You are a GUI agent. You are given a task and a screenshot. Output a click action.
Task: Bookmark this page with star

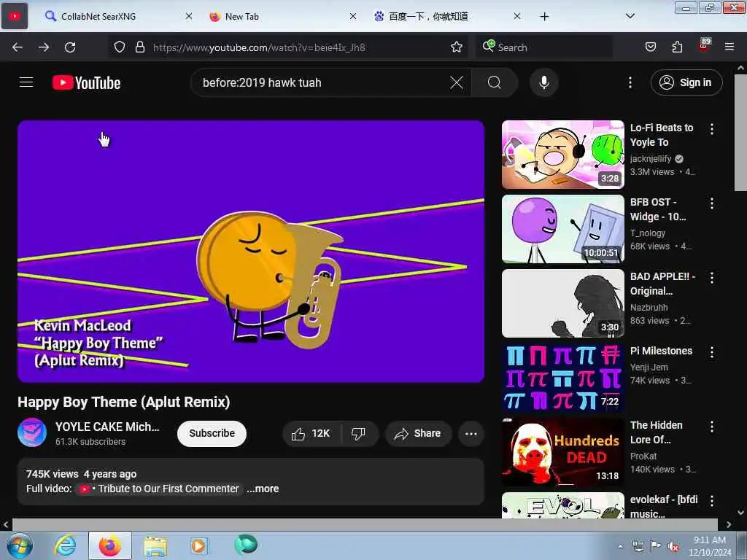tap(457, 47)
